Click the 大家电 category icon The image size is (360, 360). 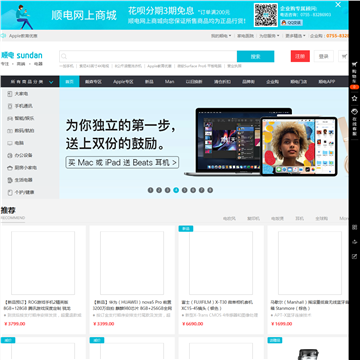coord(10,94)
